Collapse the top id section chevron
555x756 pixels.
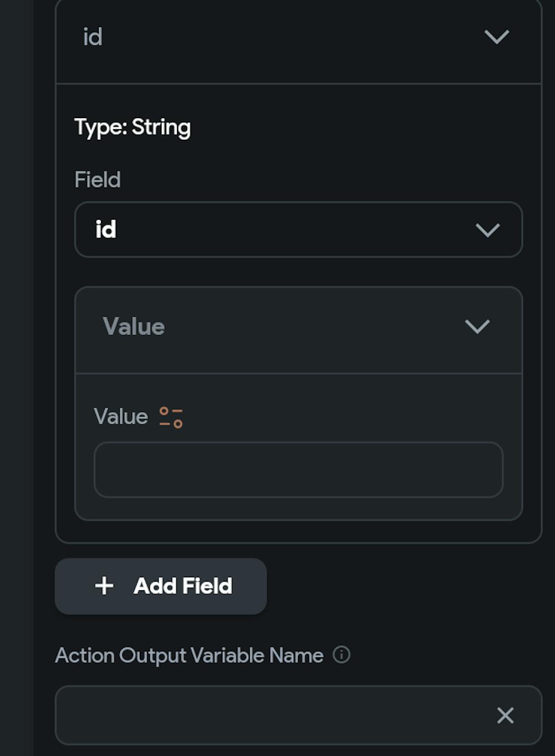[496, 37]
